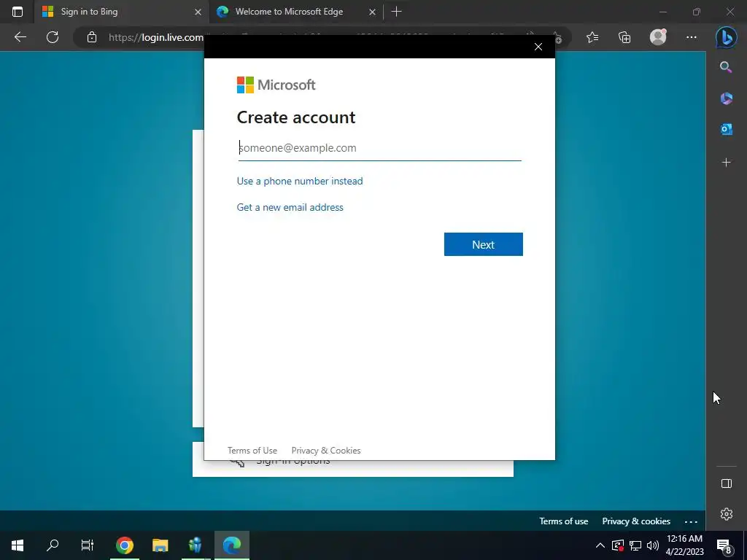Screen dimensions: 747x560
Task: Click the address bar URL
Action: click(156, 37)
